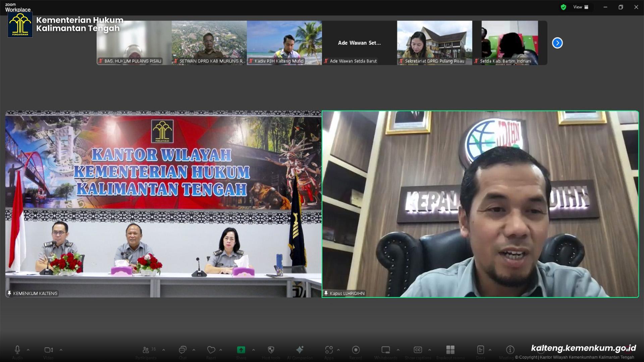Screen dimensions: 644x362
Task: Click Show captions button
Action: 418,350
